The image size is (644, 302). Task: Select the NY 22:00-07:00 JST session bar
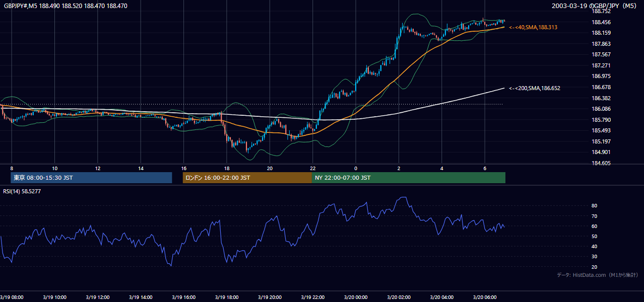pos(409,178)
